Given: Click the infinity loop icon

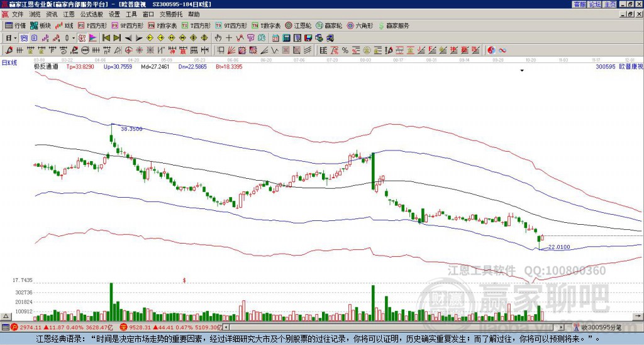Looking at the screenshot, I should [x=502, y=50].
